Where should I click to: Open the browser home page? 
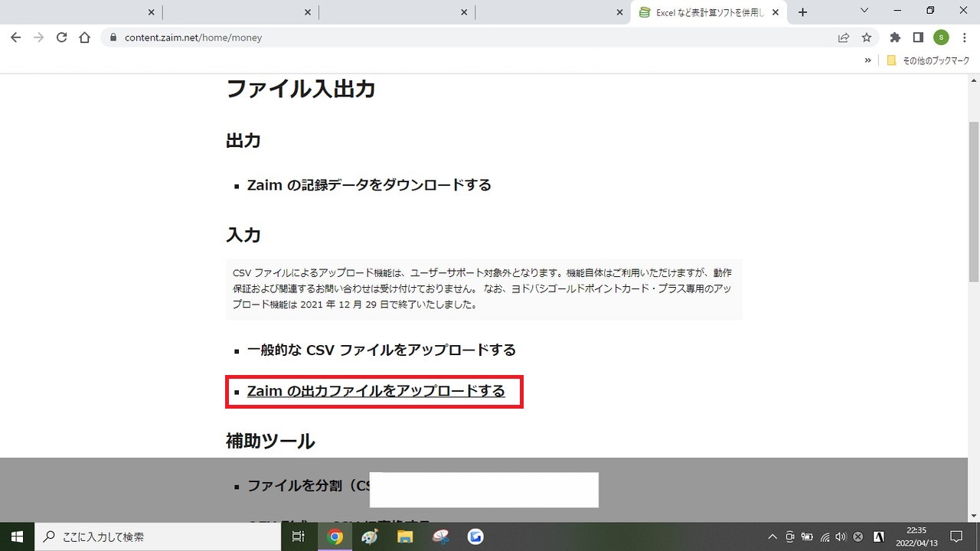click(85, 37)
